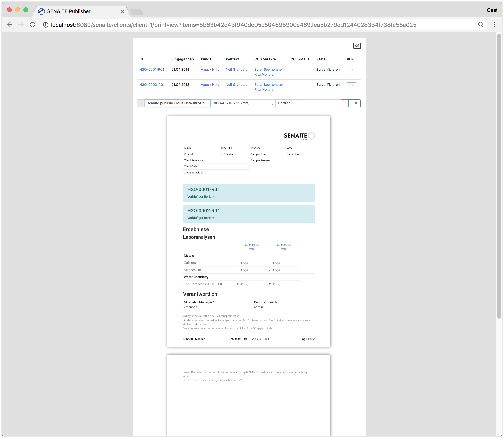The image size is (504, 438).
Task: Open the publisher settings cogs icon
Action: [x=357, y=46]
